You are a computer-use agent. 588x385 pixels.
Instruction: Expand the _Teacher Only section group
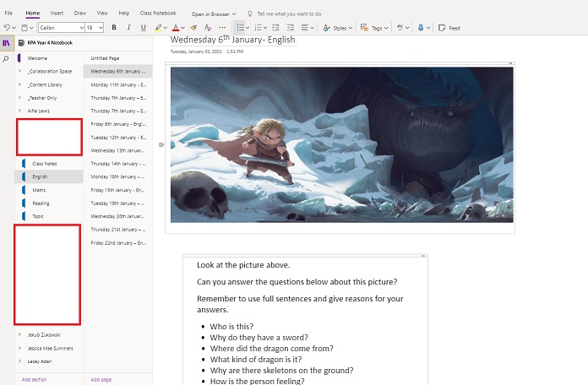coord(19,98)
